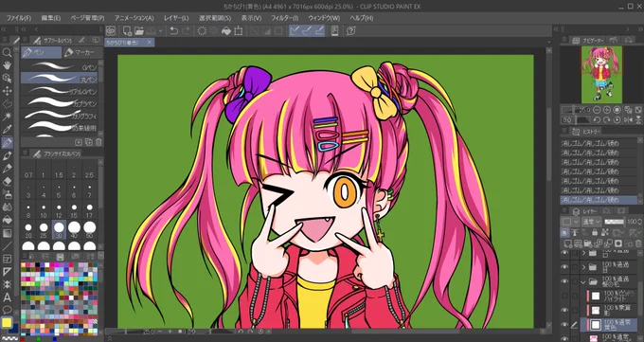Open the ウィンドウ(W) menu
Viewport: 644px width, 342px height.
point(324,18)
